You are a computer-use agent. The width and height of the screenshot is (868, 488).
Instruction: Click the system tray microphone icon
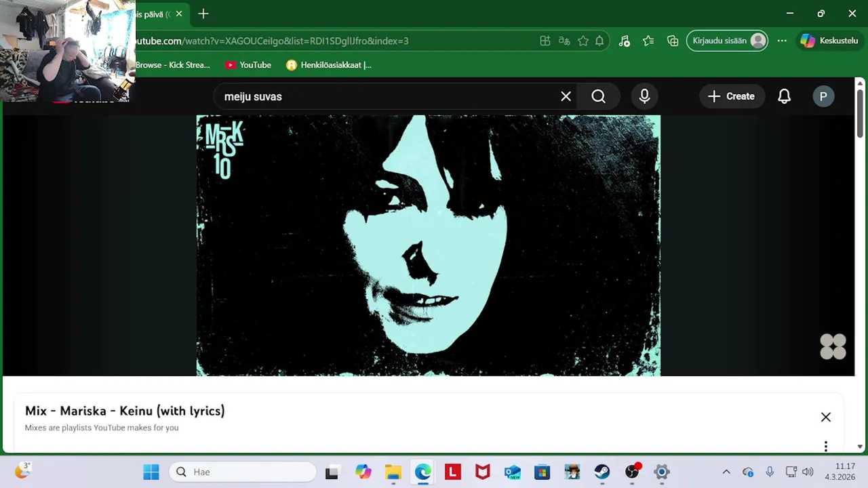(x=770, y=472)
